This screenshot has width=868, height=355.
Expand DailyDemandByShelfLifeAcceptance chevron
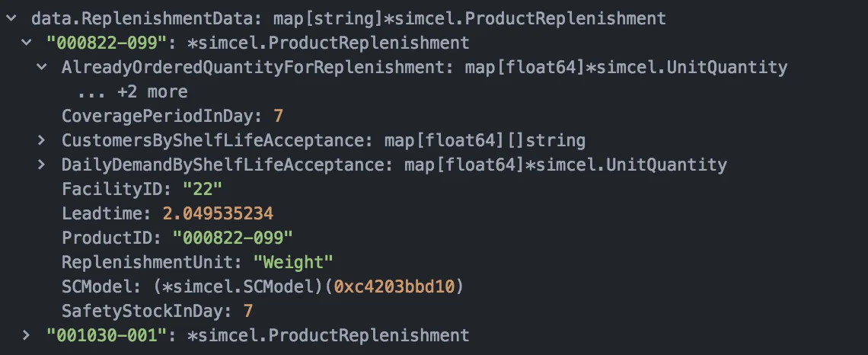click(41, 165)
